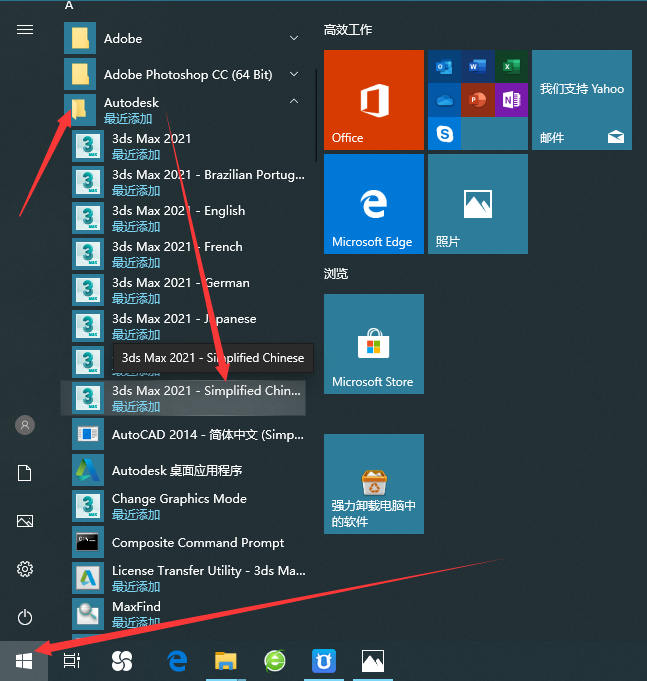Viewport: 647px width, 681px height.
Task: Click the user account icon
Action: [x=25, y=425]
